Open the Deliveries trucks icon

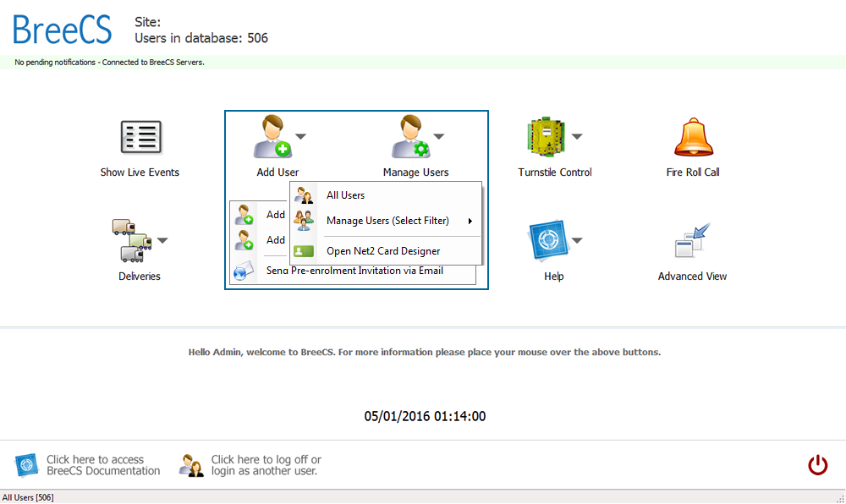coord(131,241)
